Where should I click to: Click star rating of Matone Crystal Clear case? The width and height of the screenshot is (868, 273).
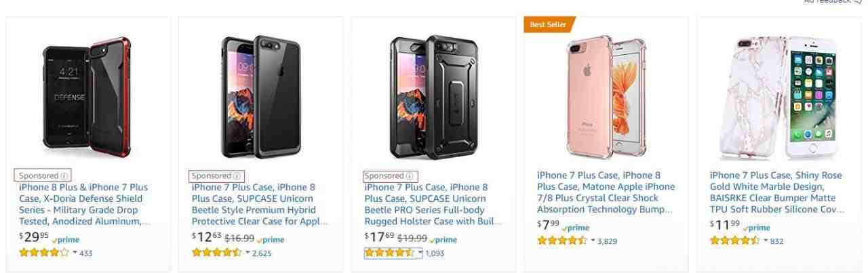tap(562, 240)
